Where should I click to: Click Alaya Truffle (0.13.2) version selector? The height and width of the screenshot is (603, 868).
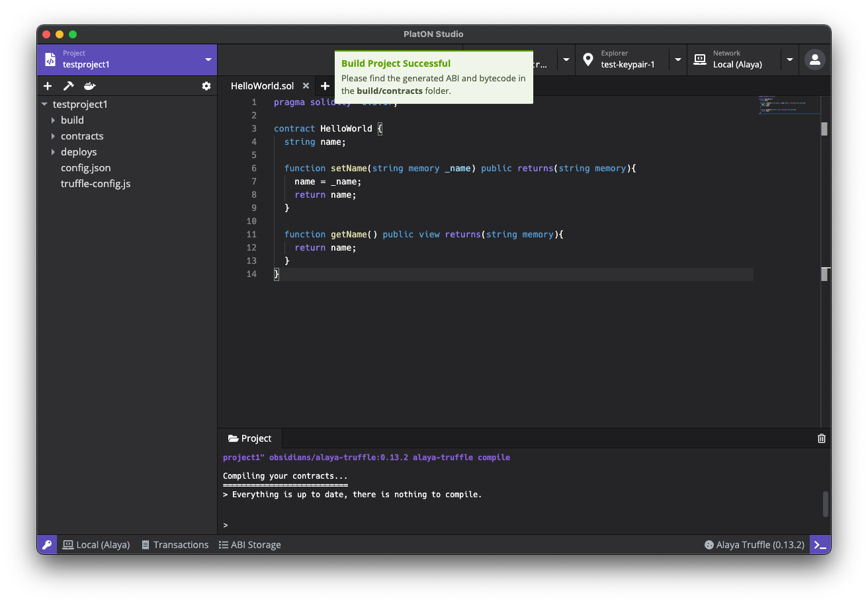click(754, 545)
